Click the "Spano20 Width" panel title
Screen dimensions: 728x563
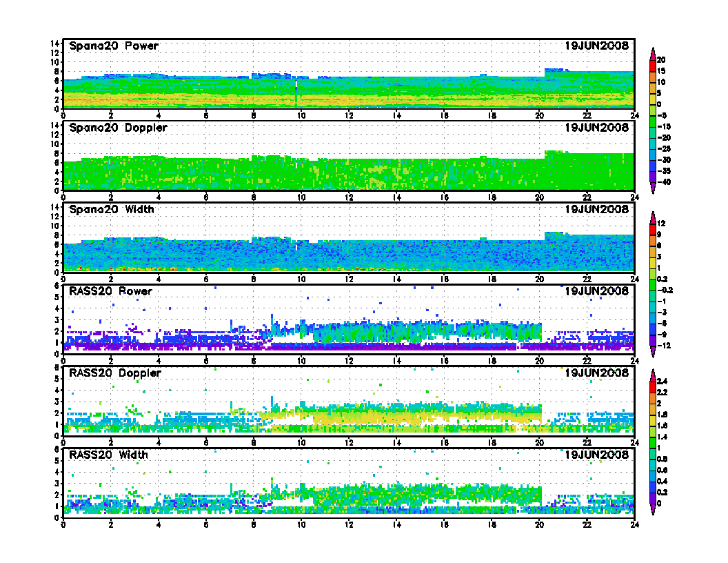pos(112,209)
